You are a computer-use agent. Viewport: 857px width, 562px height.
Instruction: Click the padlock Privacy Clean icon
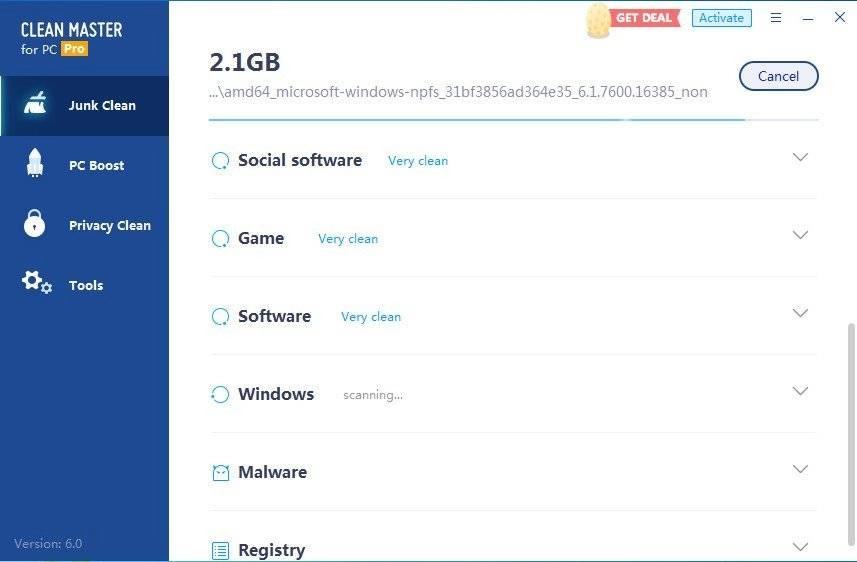point(34,223)
